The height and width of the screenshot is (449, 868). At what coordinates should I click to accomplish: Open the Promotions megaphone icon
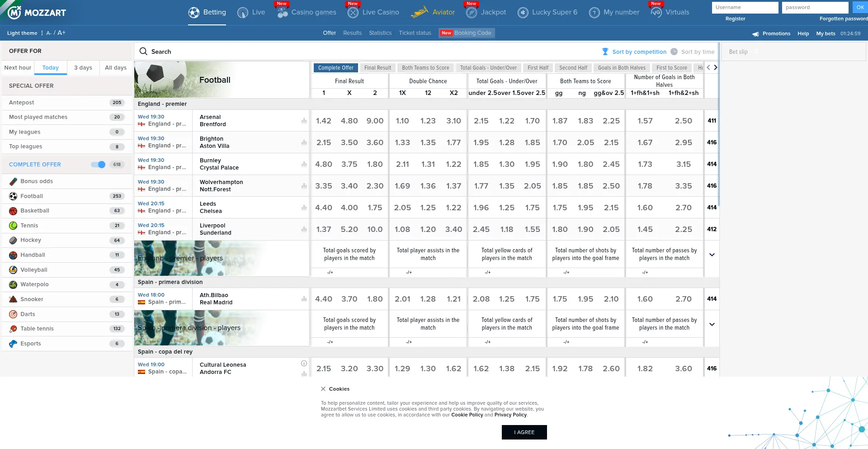[755, 34]
